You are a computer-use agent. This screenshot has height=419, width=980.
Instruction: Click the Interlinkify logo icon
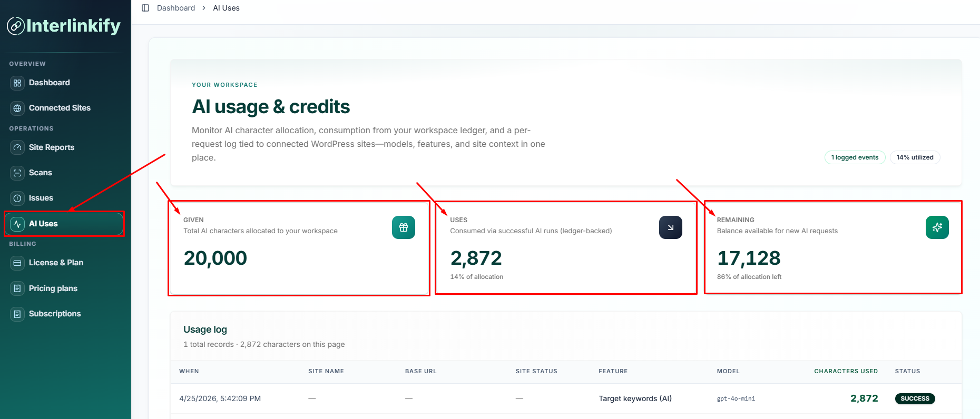[15, 26]
